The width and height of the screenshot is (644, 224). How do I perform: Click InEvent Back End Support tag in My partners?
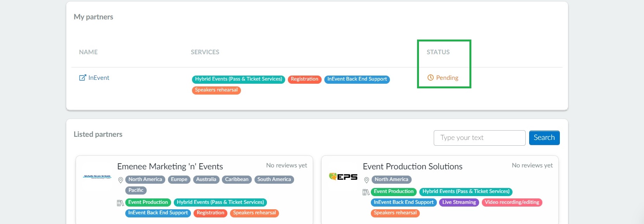click(x=357, y=79)
